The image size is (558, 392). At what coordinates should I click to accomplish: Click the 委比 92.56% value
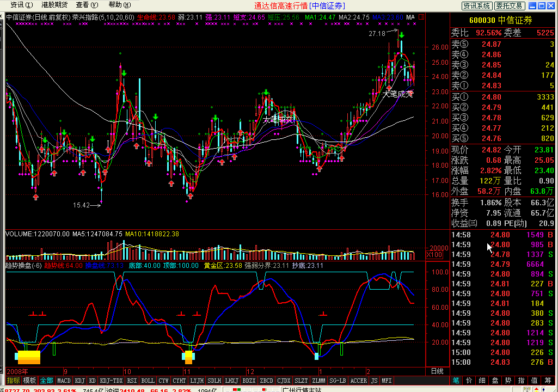489,33
